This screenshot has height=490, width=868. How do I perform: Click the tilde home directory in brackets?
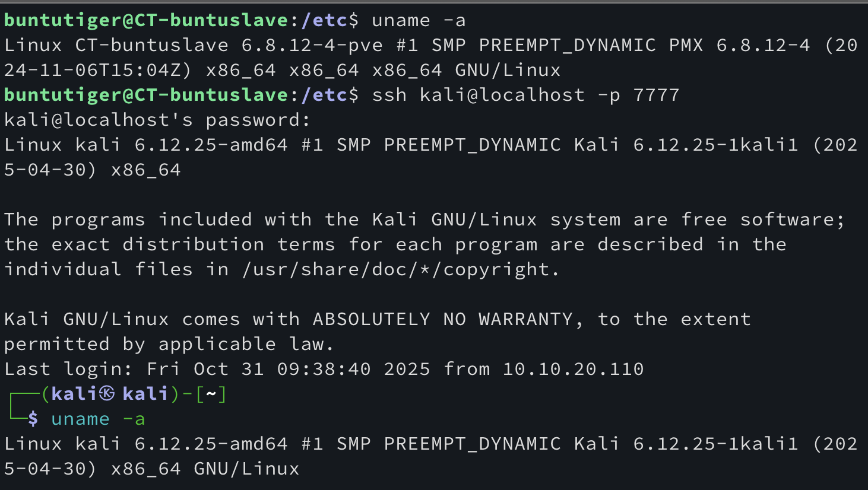click(211, 393)
